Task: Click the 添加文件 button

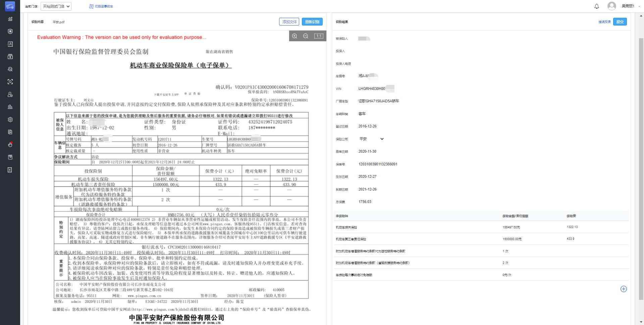Action: pos(289,22)
